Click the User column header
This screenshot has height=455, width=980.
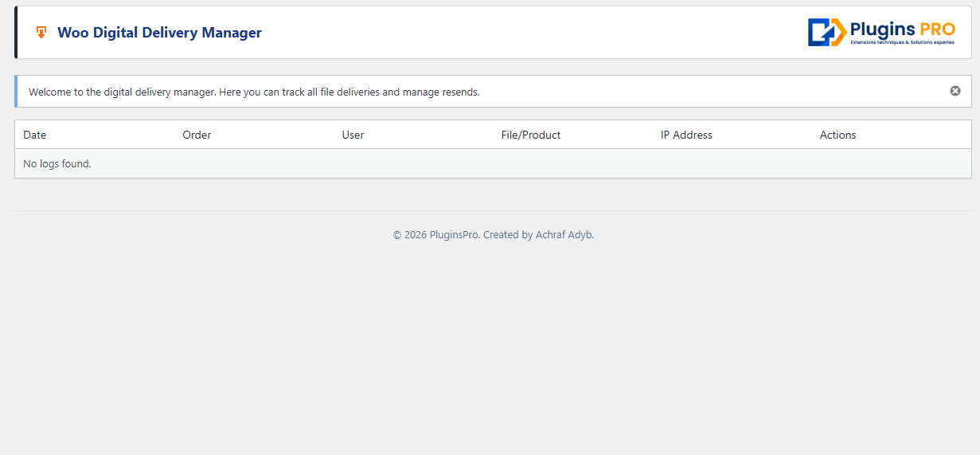[353, 135]
